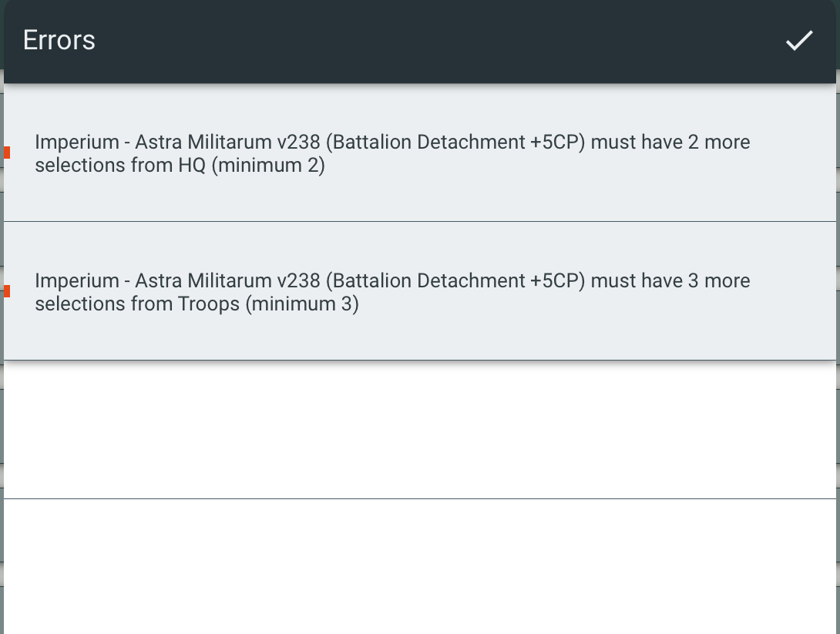This screenshot has width=840, height=634.
Task: Click "Battalion Detachment +5CP" in the Troops error
Action: pyautogui.click(x=455, y=281)
